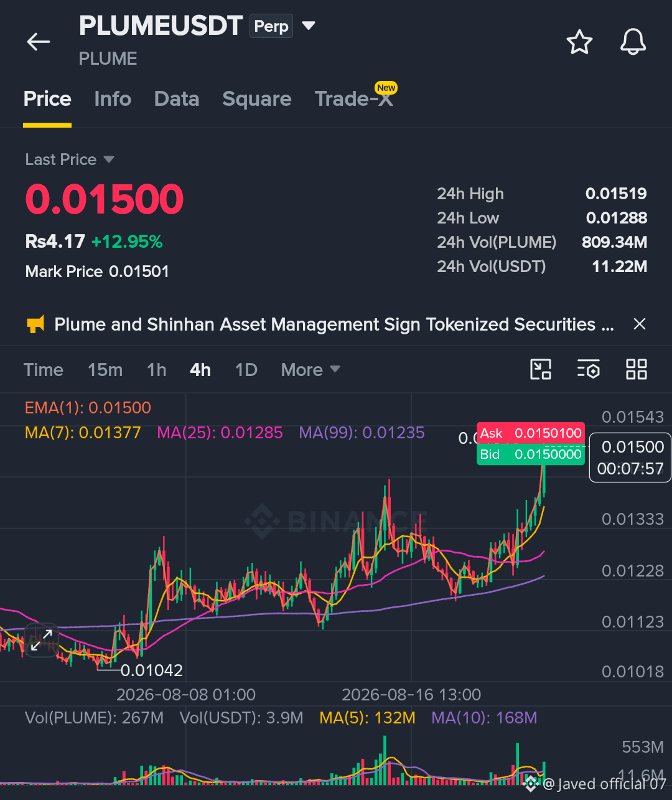Screen dimensions: 672x800
Task: Click the 553M volume axis label
Action: point(643,747)
